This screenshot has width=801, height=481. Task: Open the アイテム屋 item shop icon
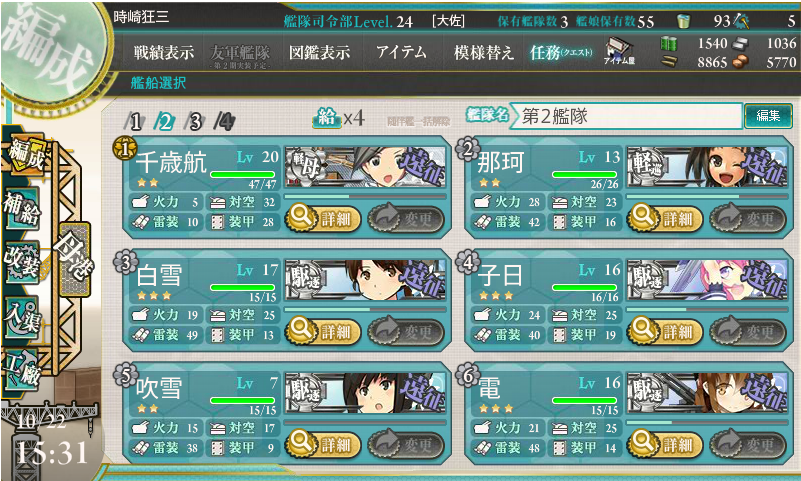click(x=619, y=52)
